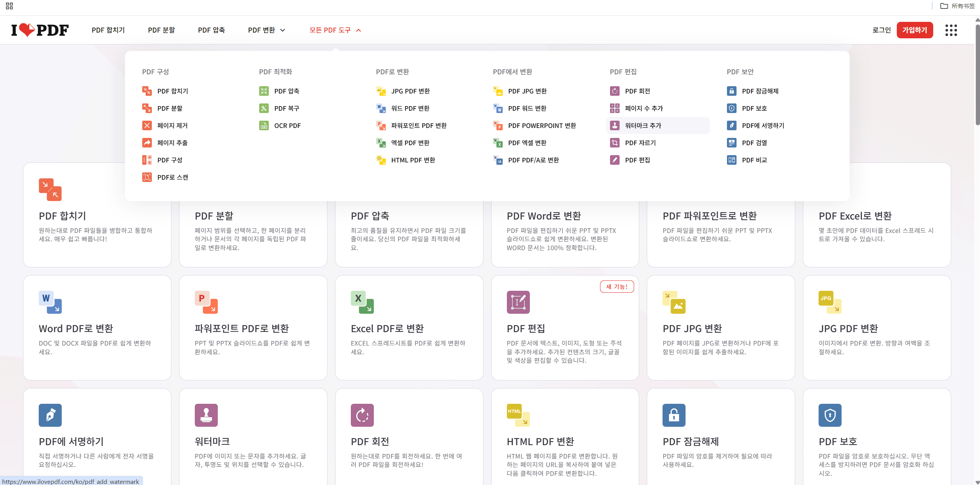Expand the PDF 변환 dropdown in navbar
980x485 pixels.
click(x=266, y=30)
